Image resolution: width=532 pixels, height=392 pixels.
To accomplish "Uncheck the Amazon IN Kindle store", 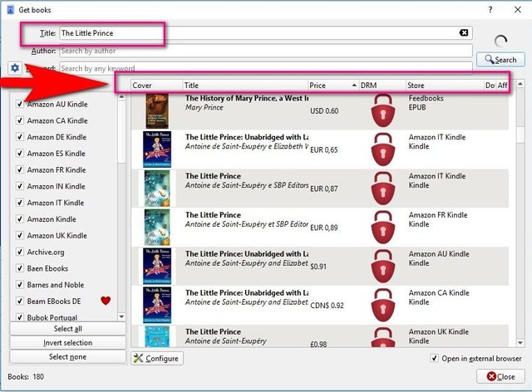I will click(20, 186).
